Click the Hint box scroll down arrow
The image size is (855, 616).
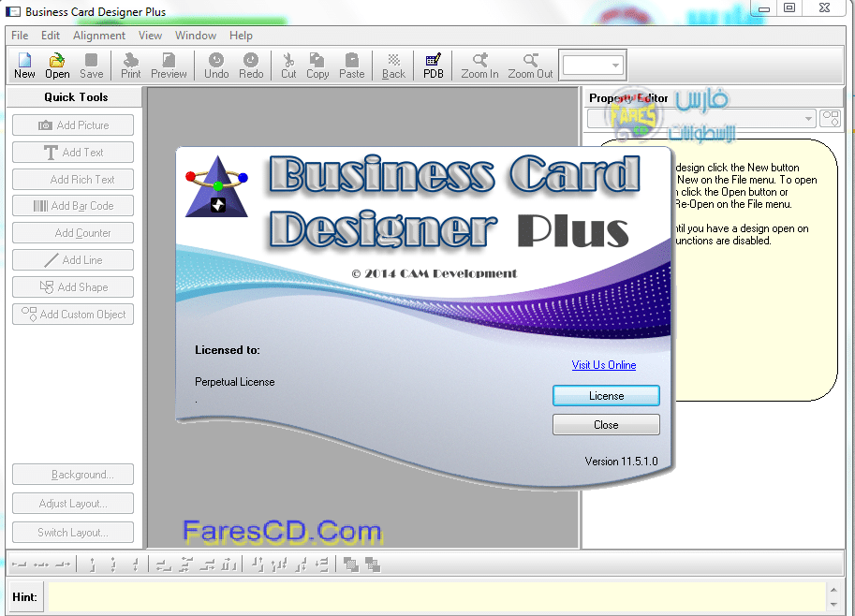coord(833,604)
